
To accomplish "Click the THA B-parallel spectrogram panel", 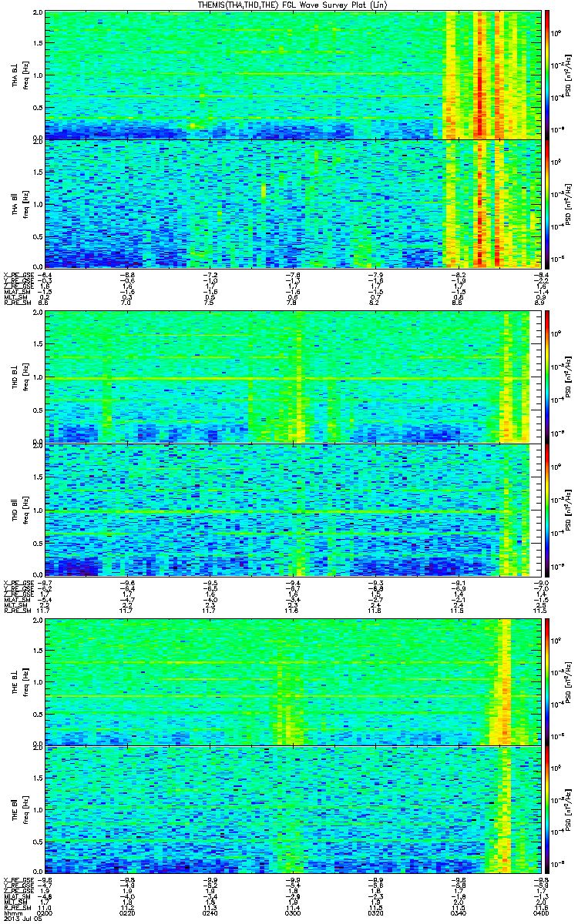I will [291, 204].
